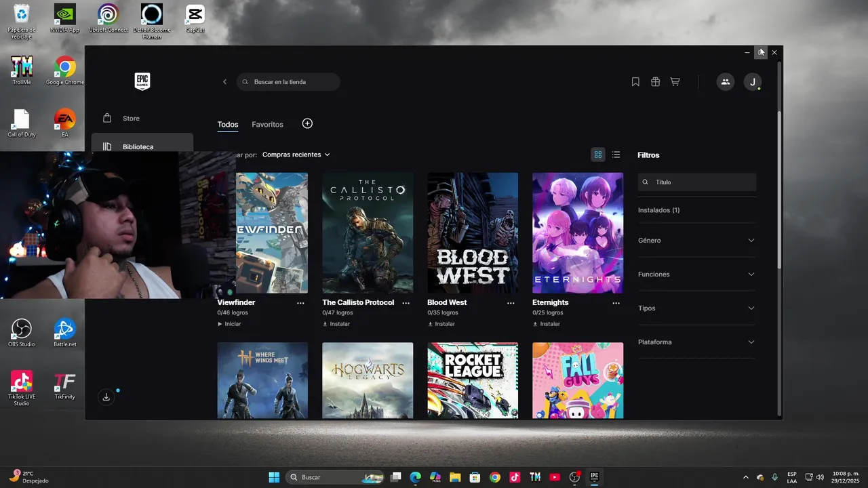Switch to the Todos tab
The height and width of the screenshot is (488, 868).
click(x=228, y=125)
